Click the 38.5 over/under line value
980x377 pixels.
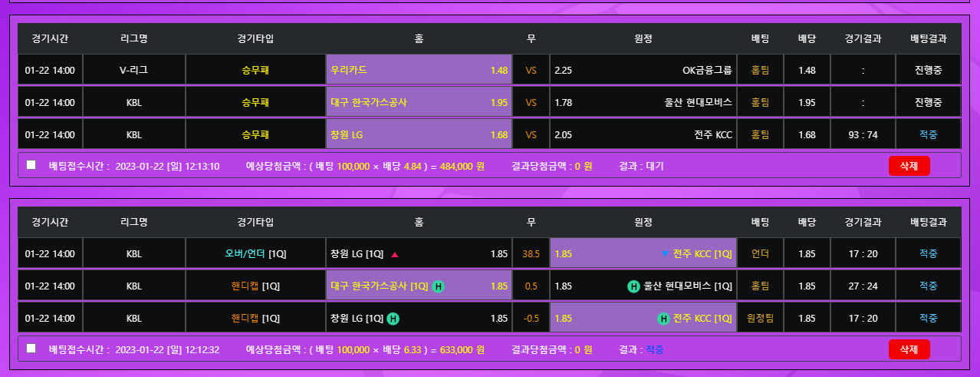531,253
